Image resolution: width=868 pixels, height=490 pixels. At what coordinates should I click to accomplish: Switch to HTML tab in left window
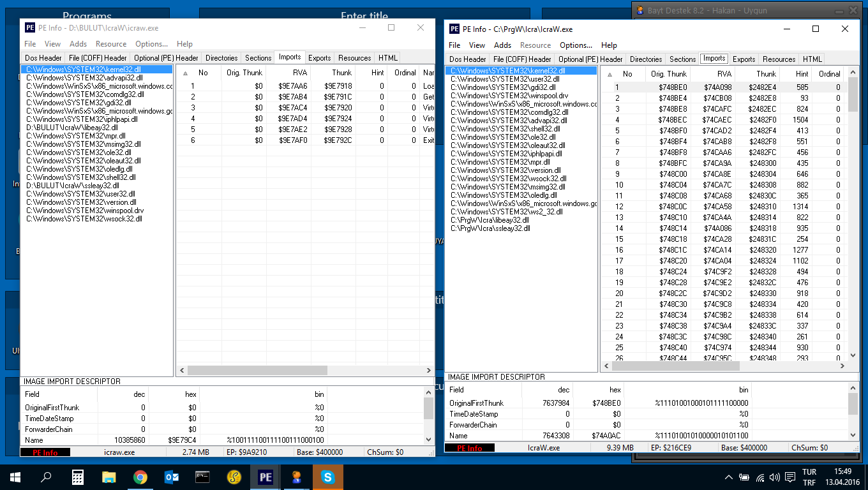tap(387, 58)
